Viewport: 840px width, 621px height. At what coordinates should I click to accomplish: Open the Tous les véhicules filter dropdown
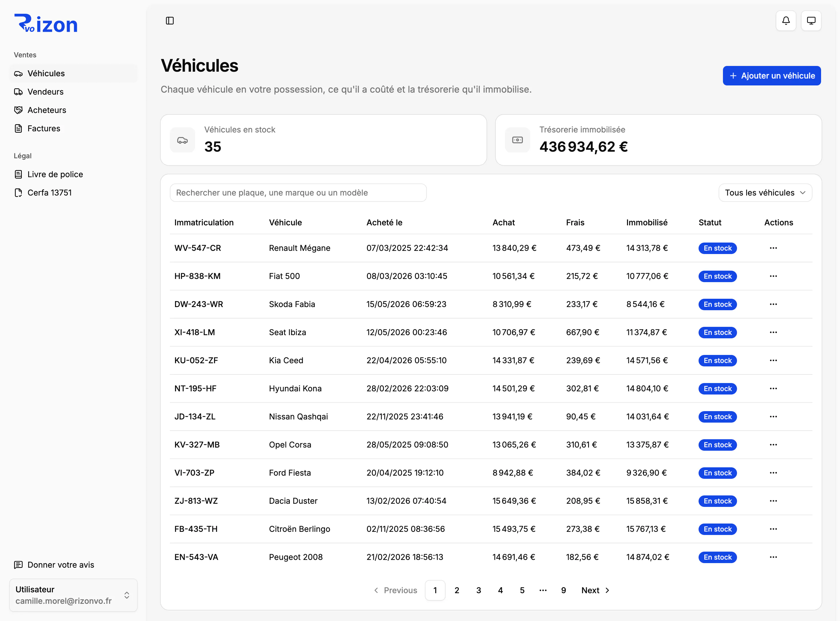765,193
